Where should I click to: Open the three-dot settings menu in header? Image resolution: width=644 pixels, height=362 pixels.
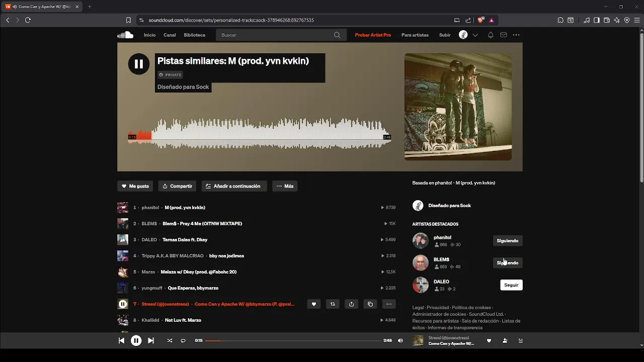pos(516,35)
